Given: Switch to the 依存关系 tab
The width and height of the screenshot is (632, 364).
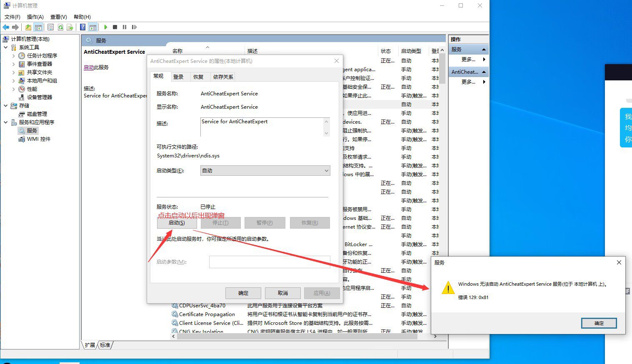Looking at the screenshot, I should pos(223,77).
